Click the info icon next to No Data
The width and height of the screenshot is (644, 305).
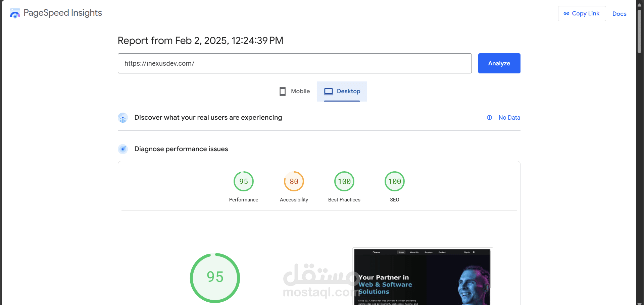(x=489, y=118)
